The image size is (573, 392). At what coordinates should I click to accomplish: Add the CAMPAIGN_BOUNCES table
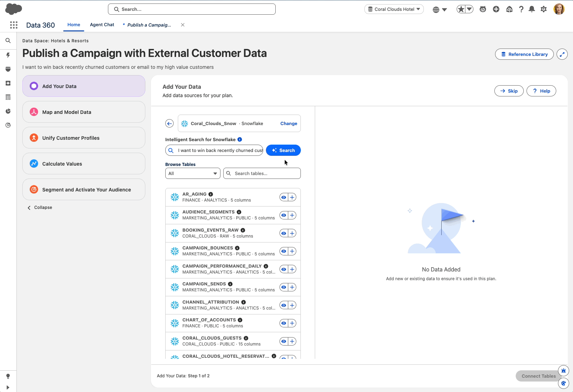point(292,251)
